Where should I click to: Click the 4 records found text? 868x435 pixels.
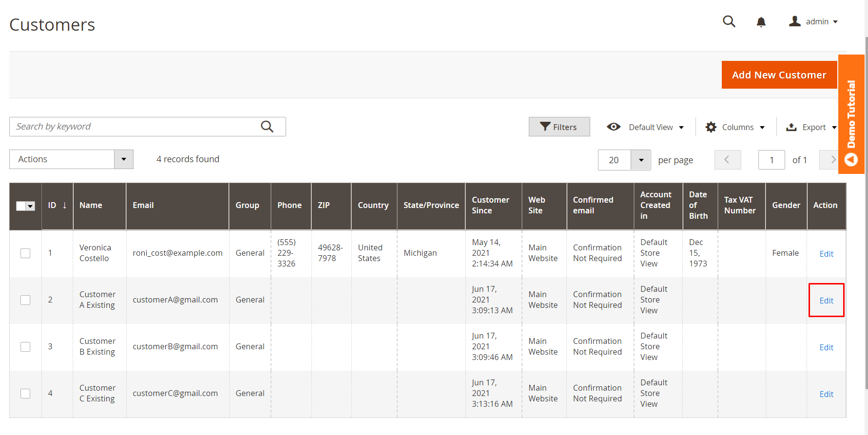click(x=188, y=159)
